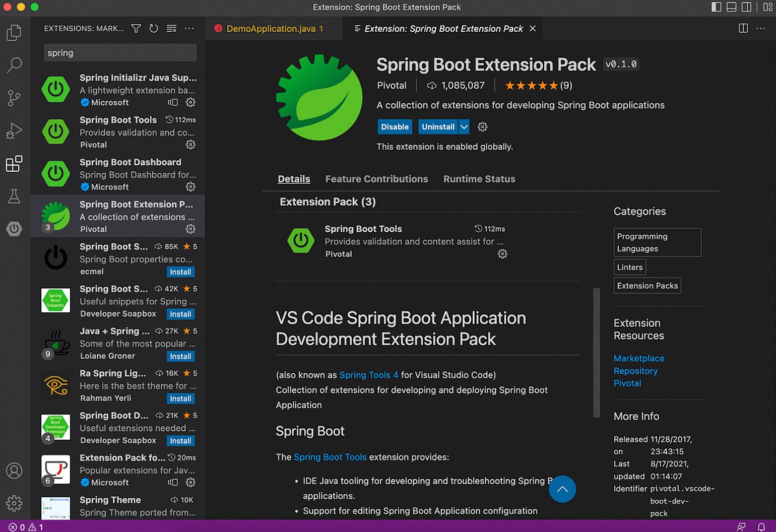This screenshot has width=776, height=532.
Task: Clear extensions search results icon
Action: pos(171,29)
